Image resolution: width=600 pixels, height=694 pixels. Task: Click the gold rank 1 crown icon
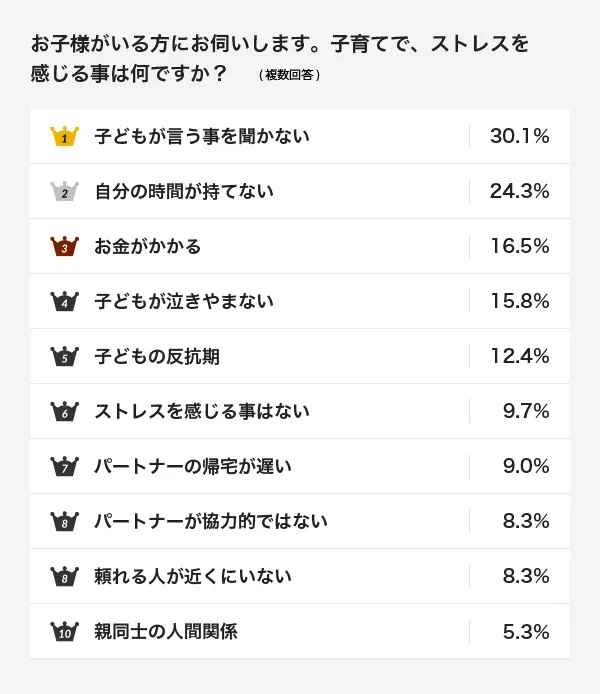[x=64, y=136]
